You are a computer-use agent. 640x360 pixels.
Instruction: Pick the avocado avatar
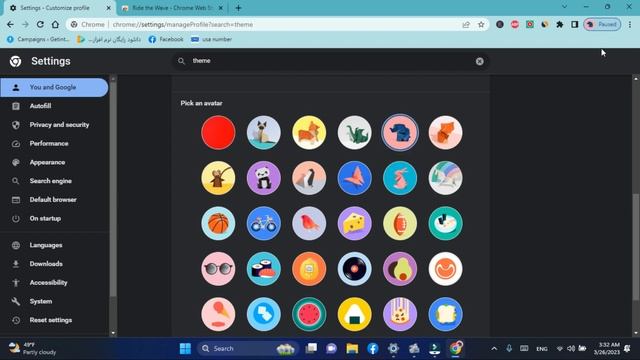point(400,269)
